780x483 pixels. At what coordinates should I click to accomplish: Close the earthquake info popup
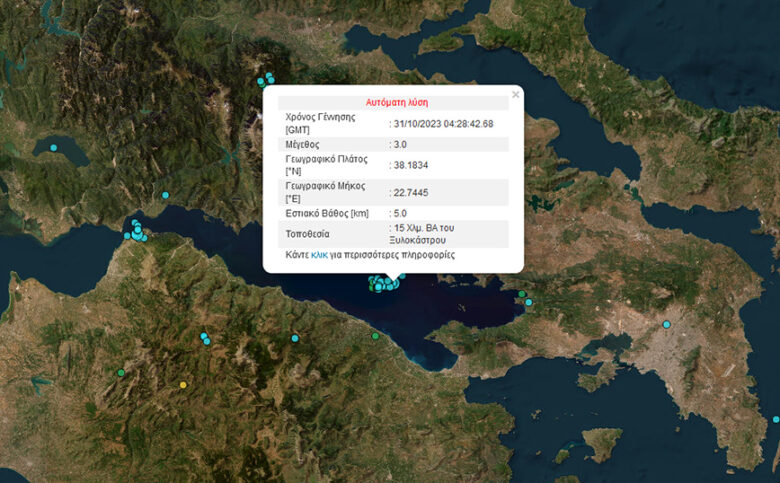click(x=515, y=95)
